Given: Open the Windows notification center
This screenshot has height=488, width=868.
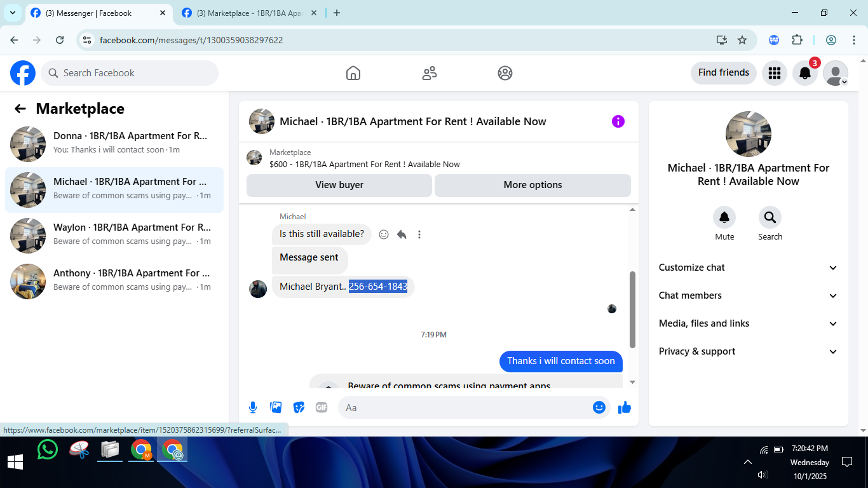Looking at the screenshot, I should [846, 462].
